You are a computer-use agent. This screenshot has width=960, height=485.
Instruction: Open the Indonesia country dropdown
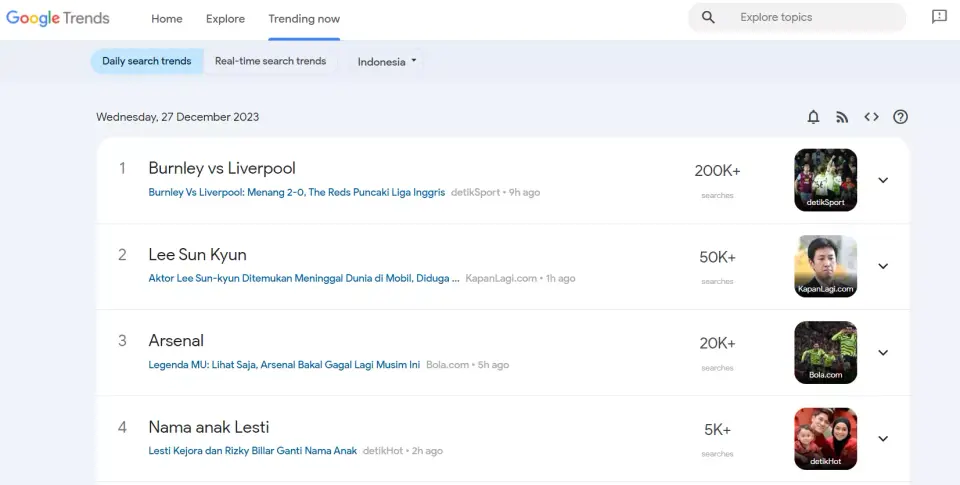coord(387,62)
